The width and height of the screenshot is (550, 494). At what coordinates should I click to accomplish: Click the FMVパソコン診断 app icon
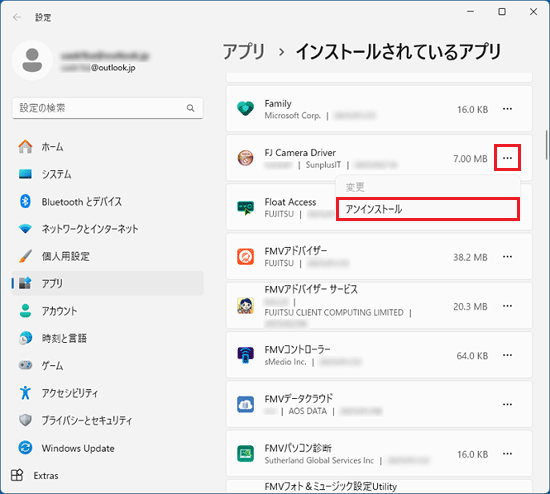tap(245, 454)
